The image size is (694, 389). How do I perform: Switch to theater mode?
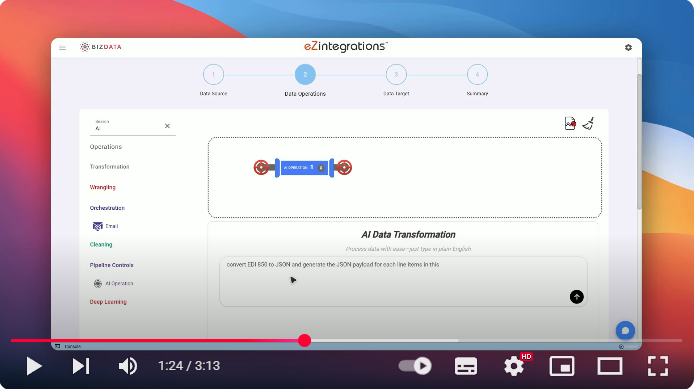pyautogui.click(x=610, y=366)
